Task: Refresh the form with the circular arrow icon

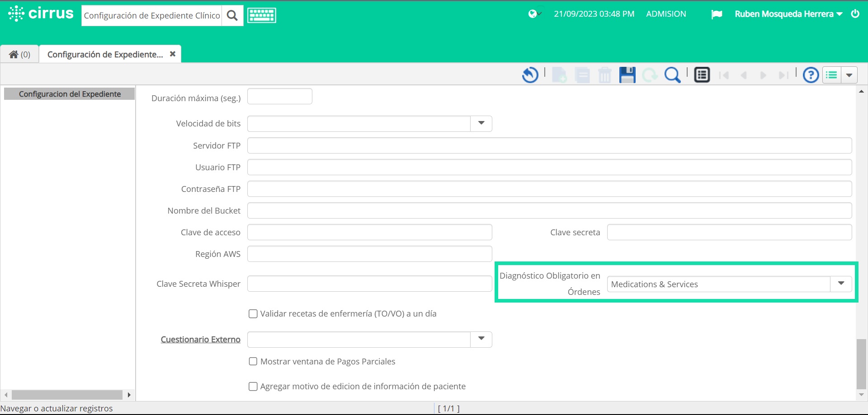Action: (650, 75)
